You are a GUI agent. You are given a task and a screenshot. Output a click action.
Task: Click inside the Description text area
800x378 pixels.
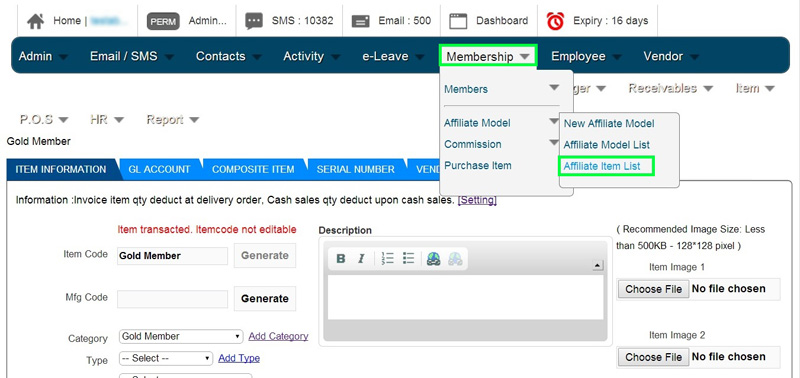point(465,297)
